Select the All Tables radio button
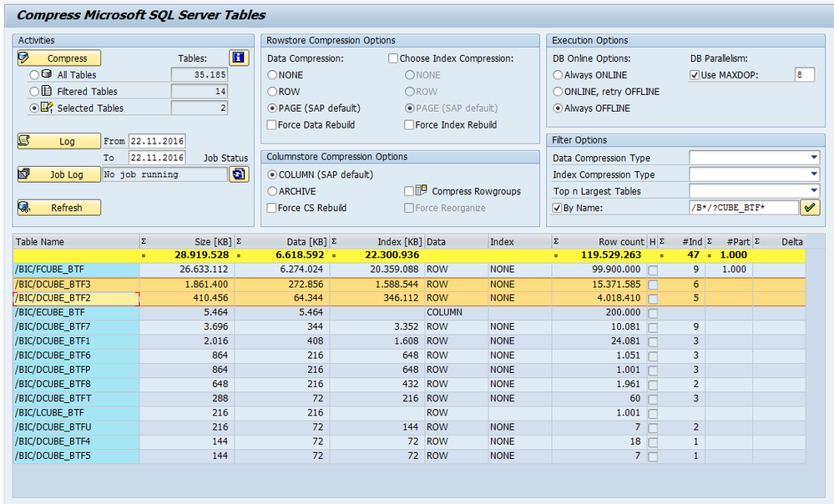Viewport: 834px width, 504px height. [34, 75]
